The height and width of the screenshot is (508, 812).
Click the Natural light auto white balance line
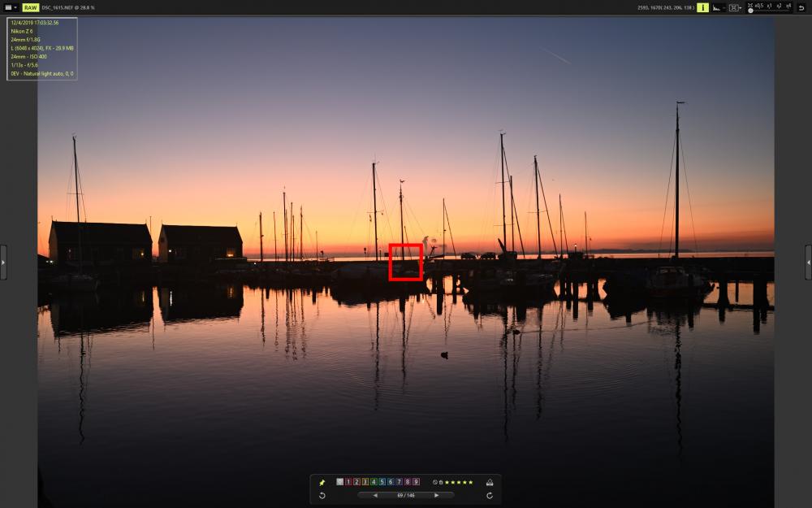point(42,74)
